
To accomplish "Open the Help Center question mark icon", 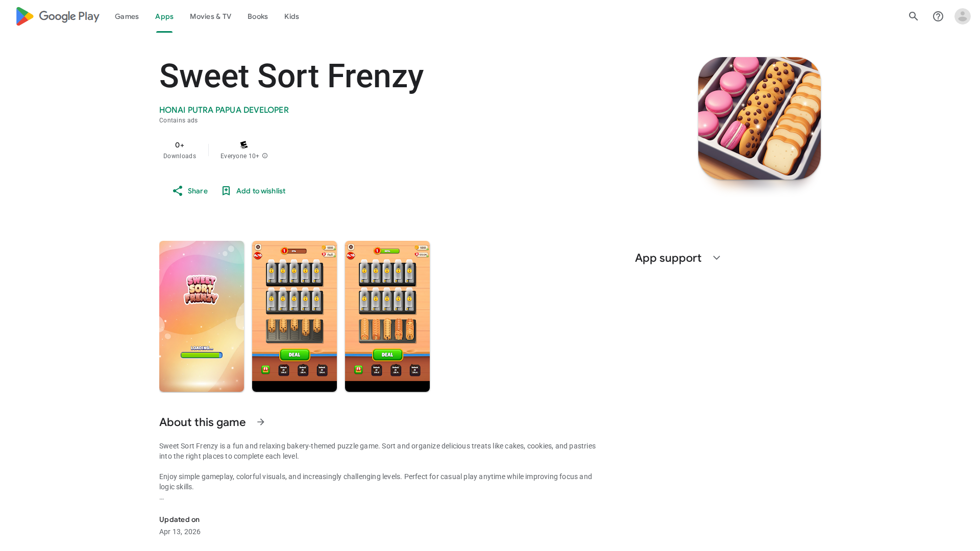I will (x=938, y=16).
